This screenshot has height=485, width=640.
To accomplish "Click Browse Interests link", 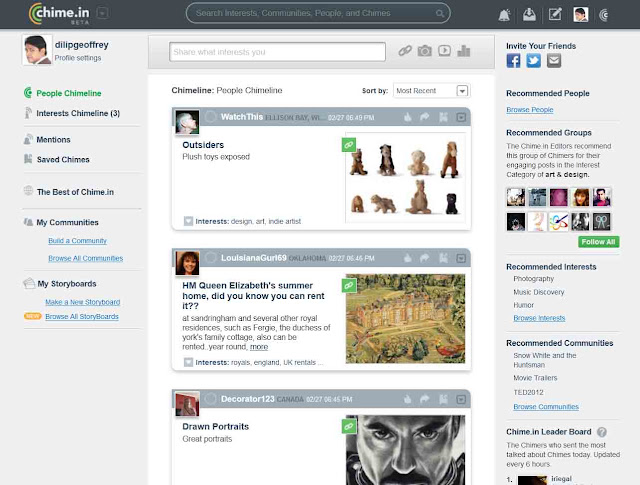I will coord(539,318).
